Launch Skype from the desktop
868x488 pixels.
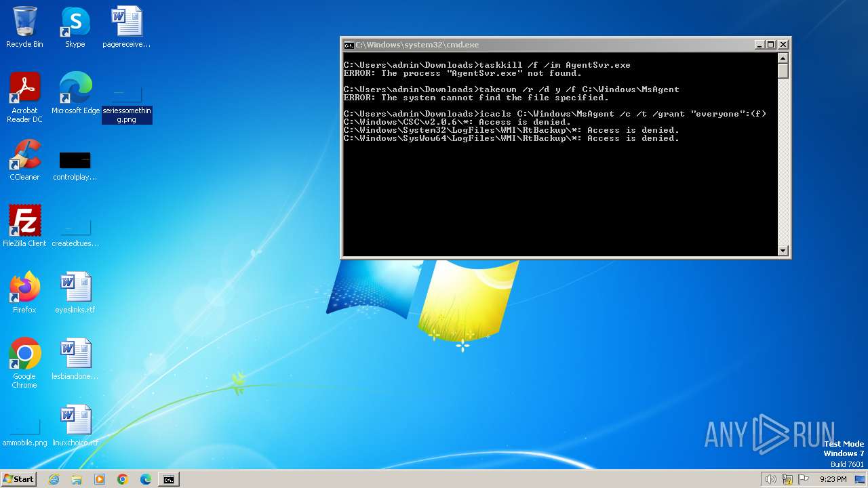tap(75, 27)
